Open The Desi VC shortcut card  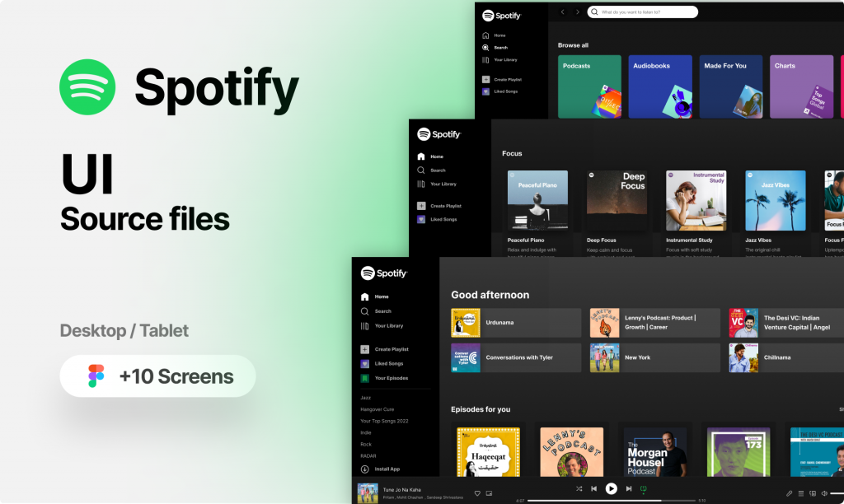pos(786,323)
